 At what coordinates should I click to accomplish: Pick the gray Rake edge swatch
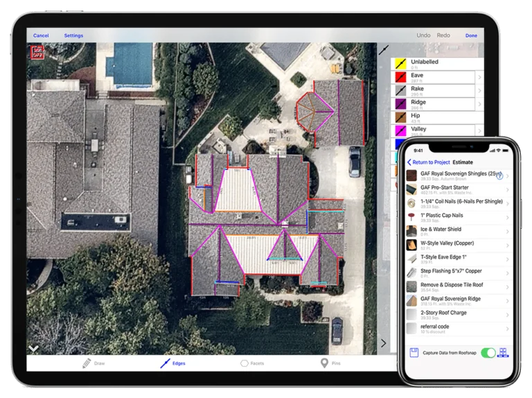tap(400, 90)
